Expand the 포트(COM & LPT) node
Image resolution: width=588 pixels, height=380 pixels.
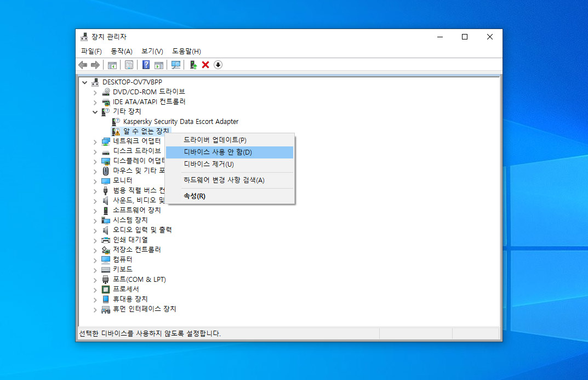pyautogui.click(x=95, y=280)
